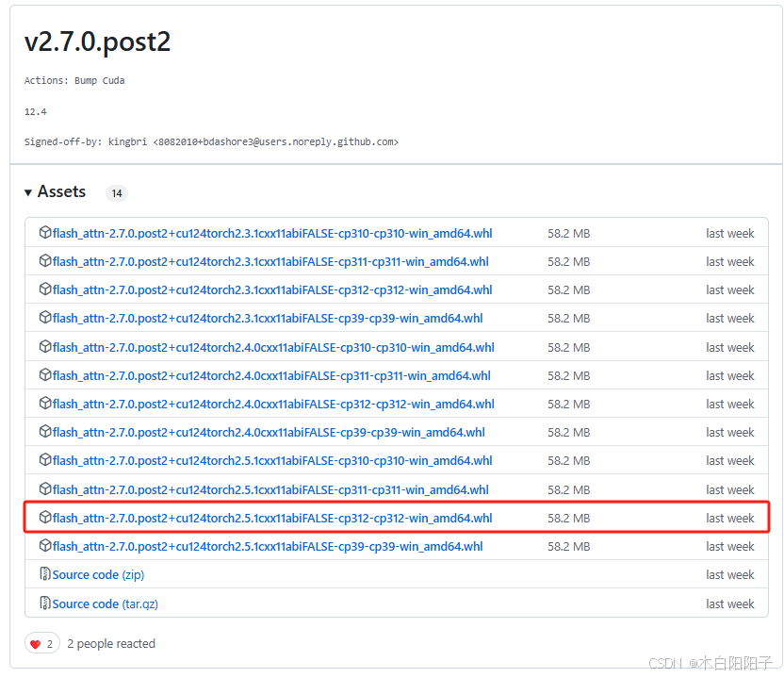Download torch2.3.1 cp39 win_amd64 wheel

(x=268, y=318)
